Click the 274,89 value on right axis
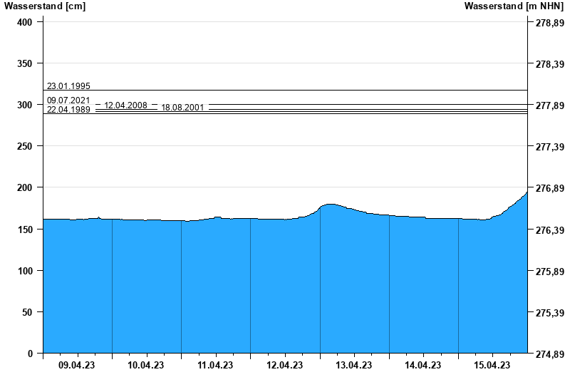Image resolution: width=570 pixels, height=392 pixels. pos(549,354)
